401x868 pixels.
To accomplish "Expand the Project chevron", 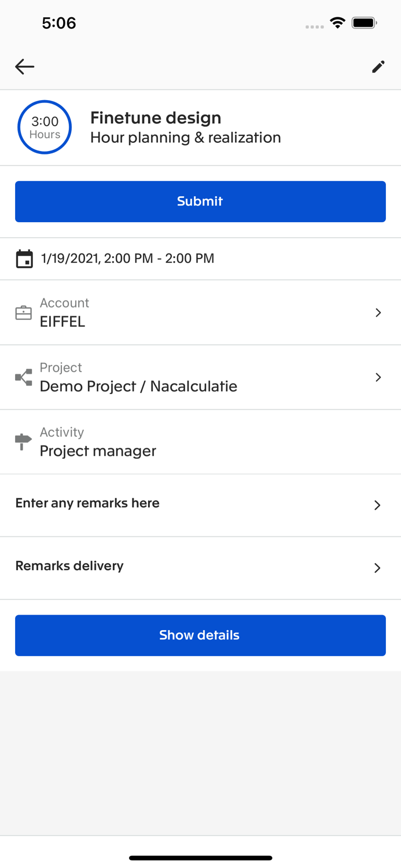I will [378, 377].
